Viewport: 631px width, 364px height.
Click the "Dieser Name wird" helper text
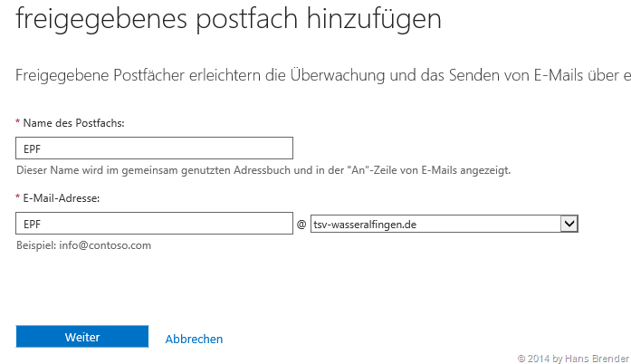[x=61, y=170]
